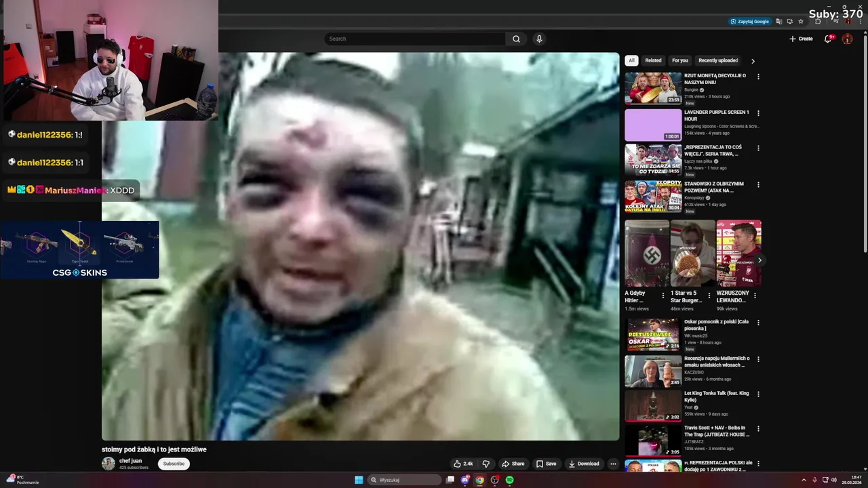Image resolution: width=868 pixels, height=488 pixels.
Task: Open Task View on the taskbar
Action: point(450,480)
